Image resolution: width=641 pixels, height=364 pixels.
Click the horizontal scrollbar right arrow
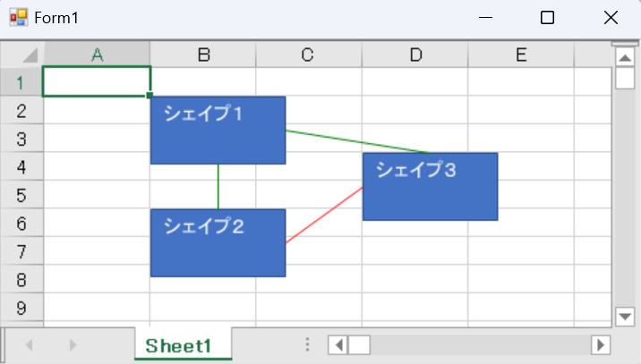pyautogui.click(x=601, y=345)
